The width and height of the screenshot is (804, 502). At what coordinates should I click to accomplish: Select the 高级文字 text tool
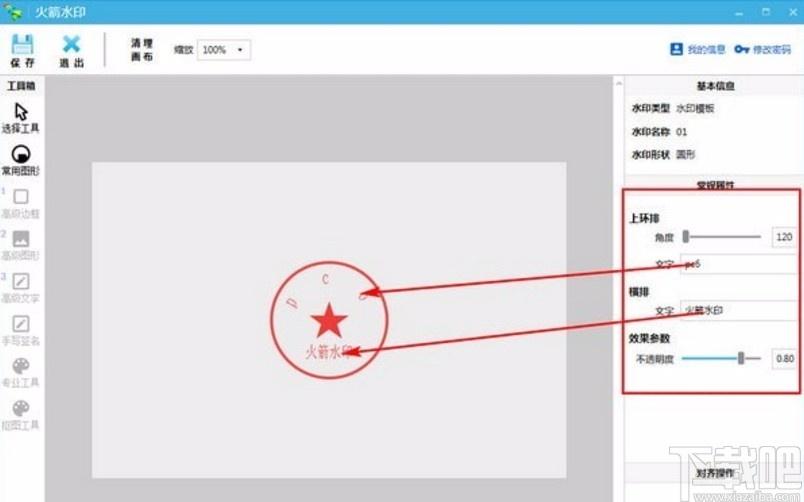tap(21, 282)
